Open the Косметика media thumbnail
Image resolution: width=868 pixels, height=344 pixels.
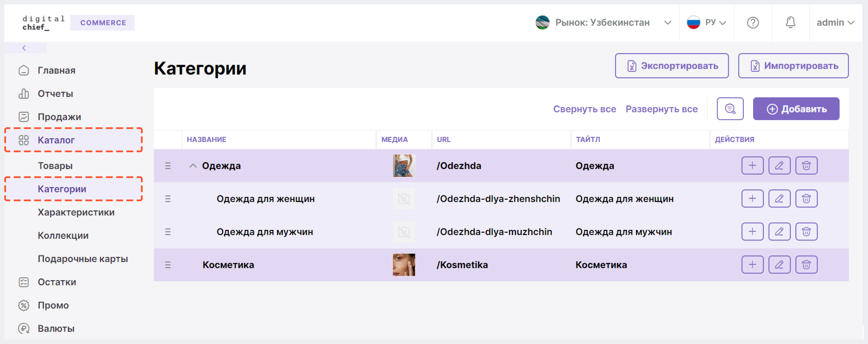(x=404, y=265)
